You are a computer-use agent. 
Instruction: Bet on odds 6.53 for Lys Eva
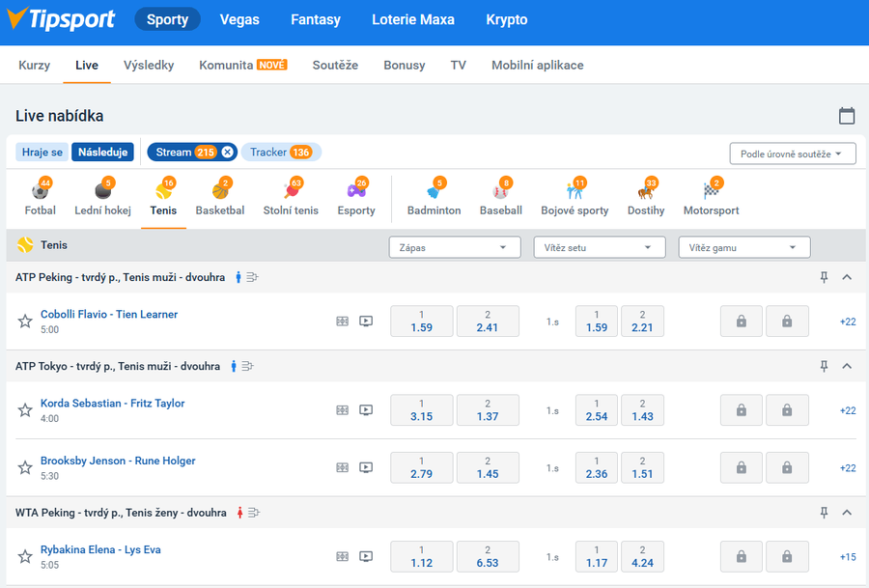point(488,556)
